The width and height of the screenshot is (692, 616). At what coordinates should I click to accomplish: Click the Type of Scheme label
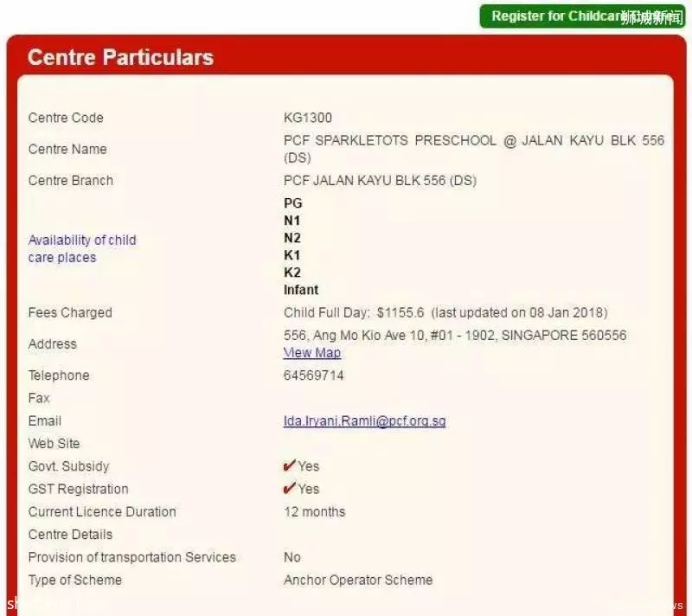(75, 580)
